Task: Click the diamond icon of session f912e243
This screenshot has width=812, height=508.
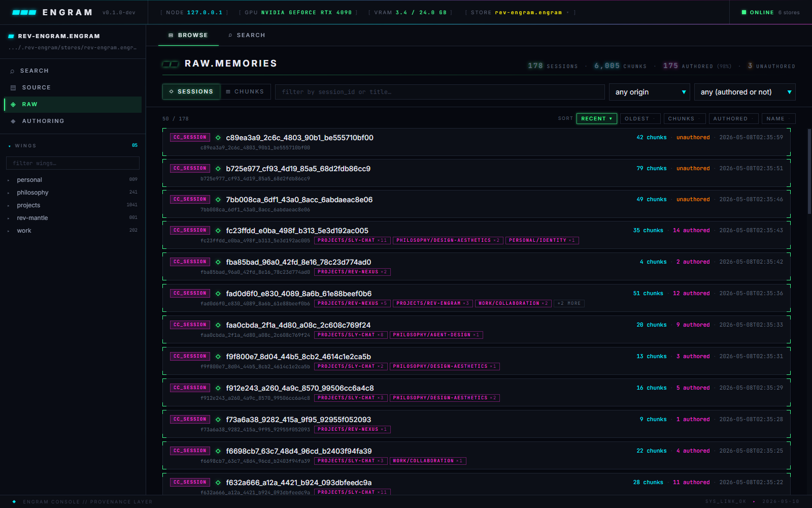Action: click(218, 388)
